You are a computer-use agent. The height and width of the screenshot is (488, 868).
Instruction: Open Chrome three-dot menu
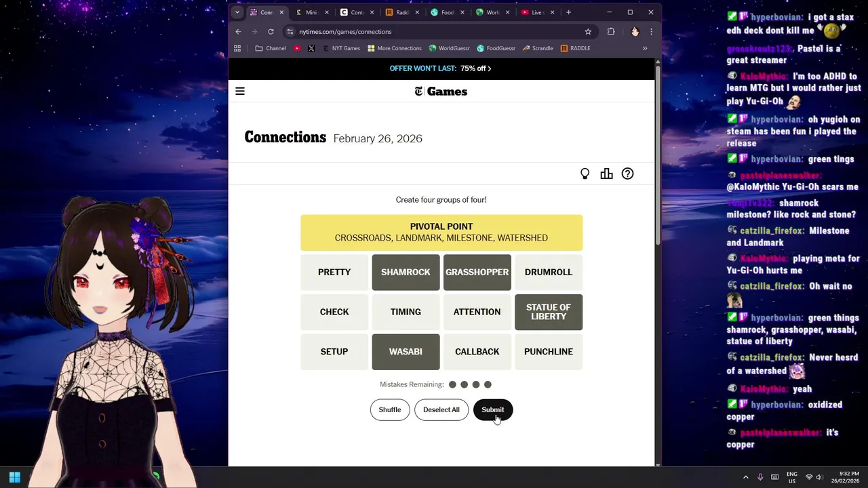pos(651,31)
